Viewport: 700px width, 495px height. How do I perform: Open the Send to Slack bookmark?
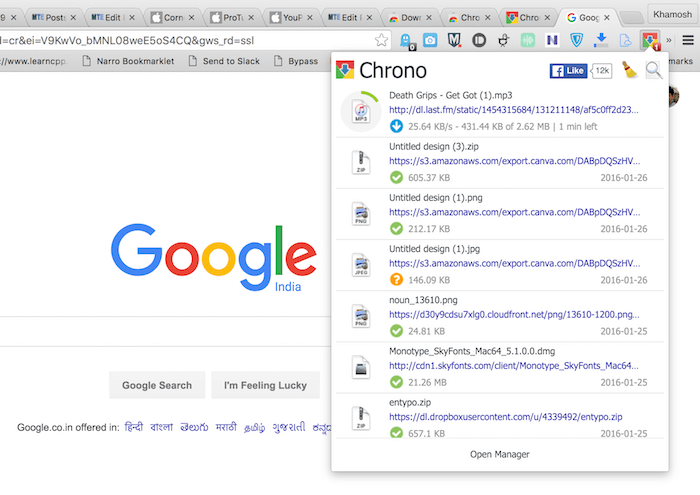[x=224, y=61]
